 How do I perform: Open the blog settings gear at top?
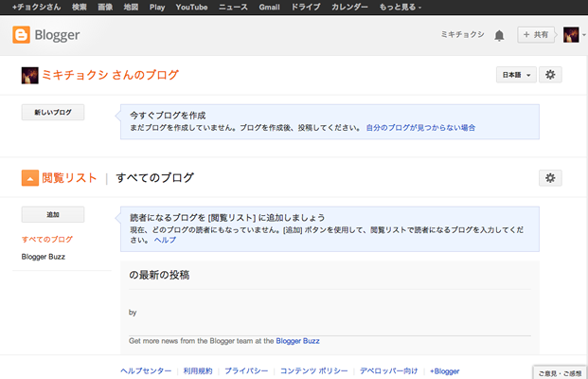(x=550, y=75)
